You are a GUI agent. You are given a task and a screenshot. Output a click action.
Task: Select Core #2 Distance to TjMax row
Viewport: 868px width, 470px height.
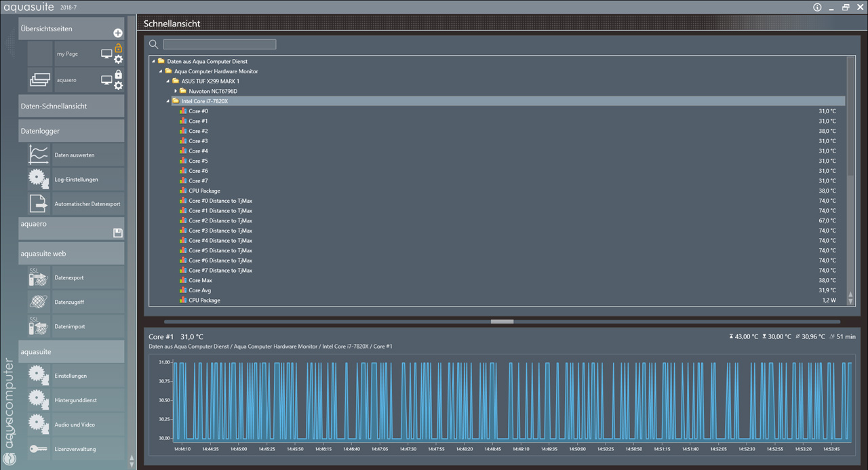[508, 220]
